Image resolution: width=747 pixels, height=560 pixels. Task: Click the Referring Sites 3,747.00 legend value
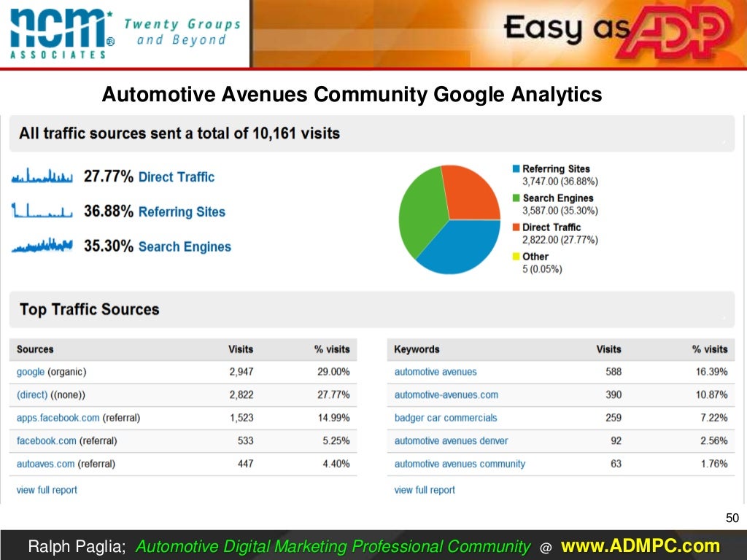[560, 182]
